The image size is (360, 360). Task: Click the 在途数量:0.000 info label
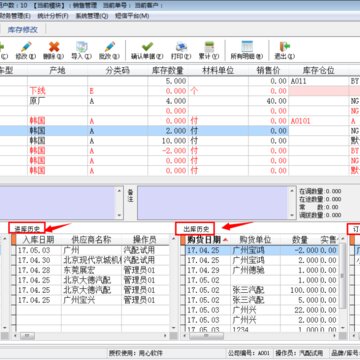(x=320, y=199)
